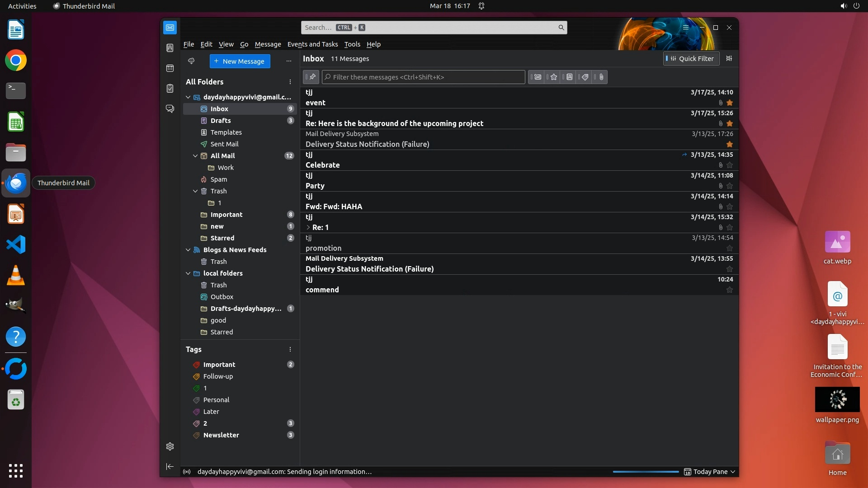Open the Calendar space icon
Viewport: 868px width, 488px height.
170,68
